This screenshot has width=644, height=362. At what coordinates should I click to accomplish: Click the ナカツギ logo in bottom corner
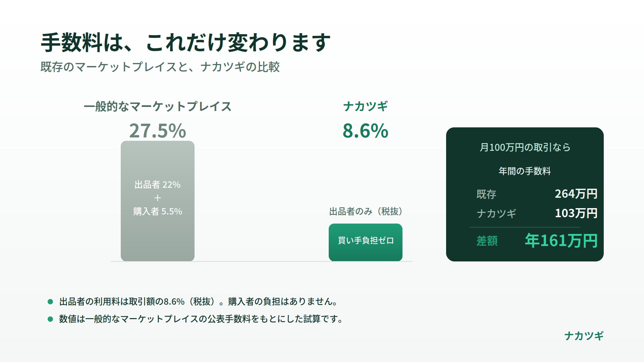[x=584, y=336]
